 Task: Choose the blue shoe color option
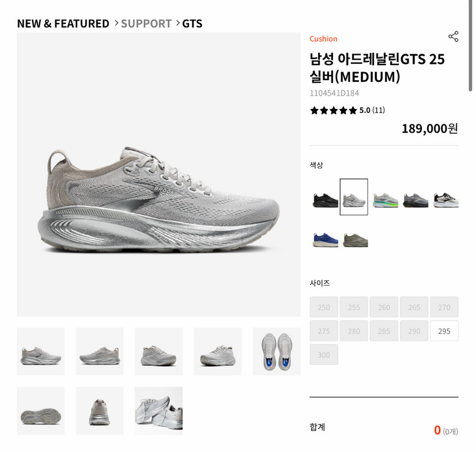pyautogui.click(x=325, y=239)
